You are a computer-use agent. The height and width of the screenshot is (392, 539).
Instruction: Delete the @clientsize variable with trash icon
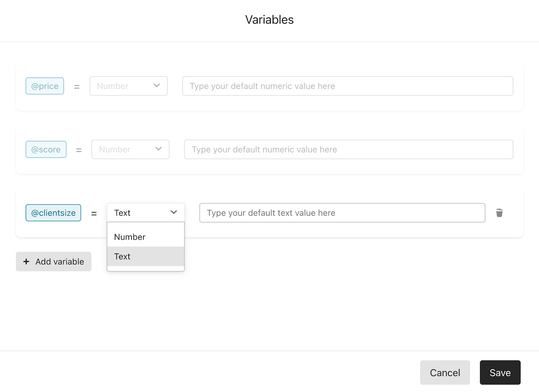point(499,213)
